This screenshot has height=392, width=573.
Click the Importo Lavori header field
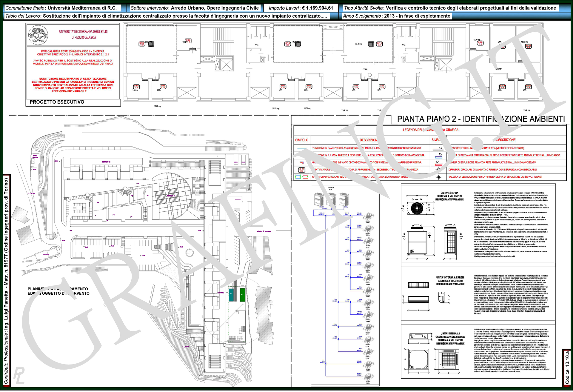coord(301,8)
